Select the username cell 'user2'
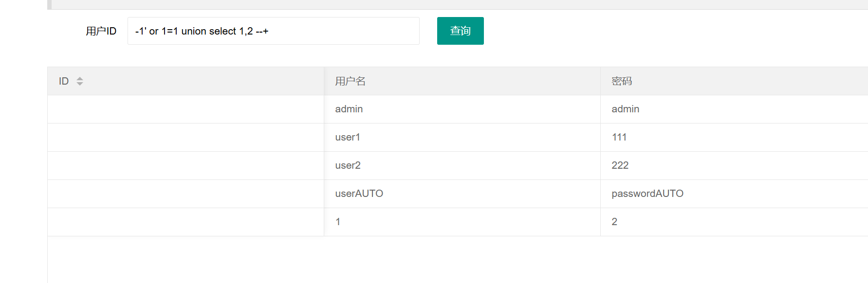 tap(462, 166)
